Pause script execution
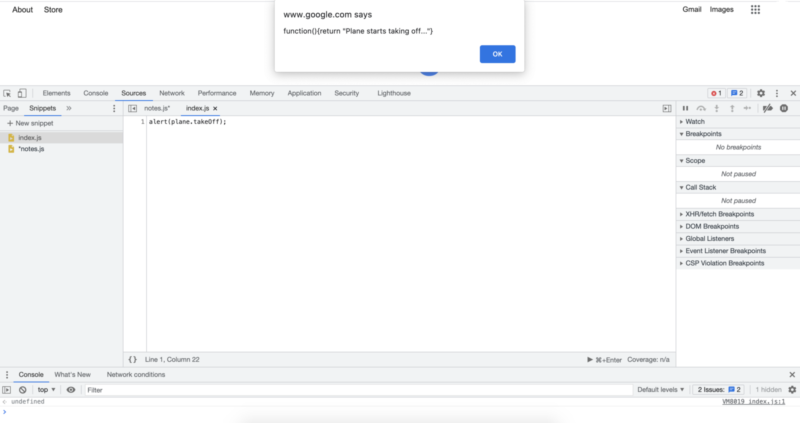The image size is (800, 423). point(685,108)
